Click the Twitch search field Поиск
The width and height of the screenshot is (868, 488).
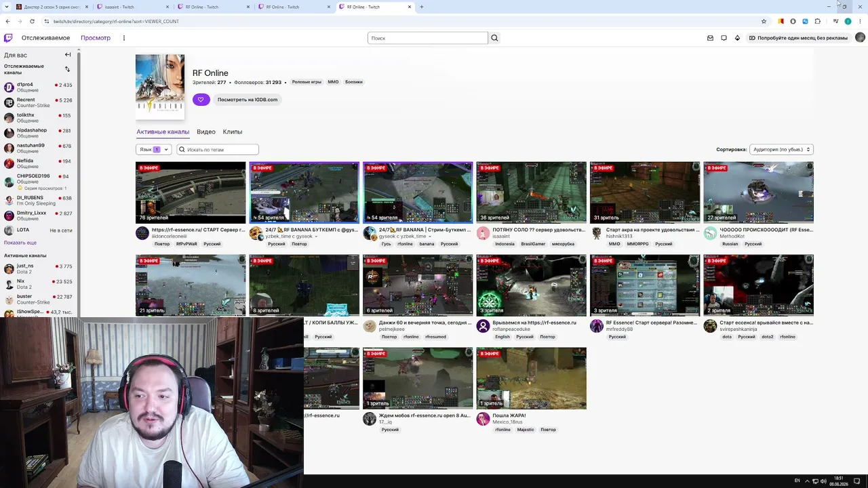[428, 38]
